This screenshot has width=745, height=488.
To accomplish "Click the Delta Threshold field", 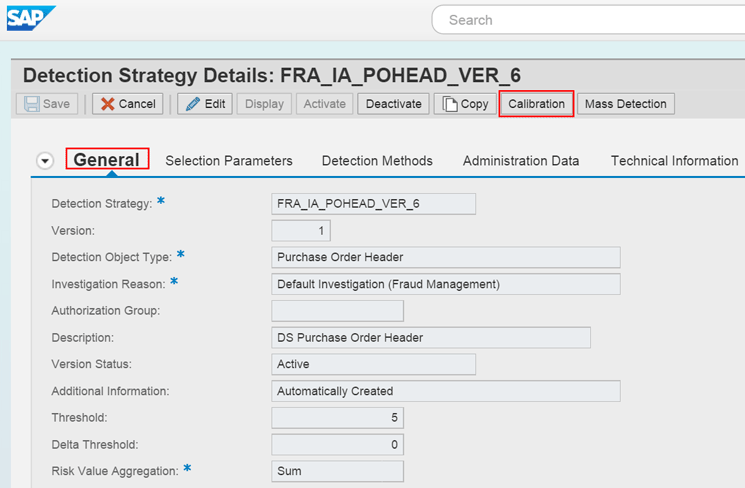I will point(337,445).
